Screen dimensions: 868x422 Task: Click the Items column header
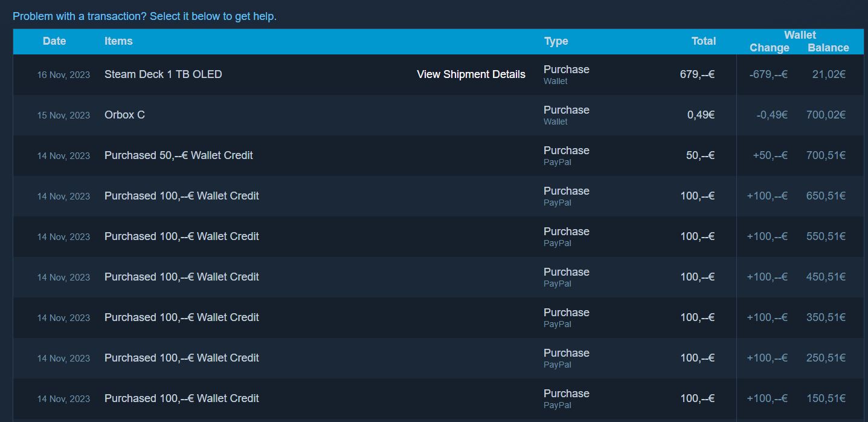(118, 41)
